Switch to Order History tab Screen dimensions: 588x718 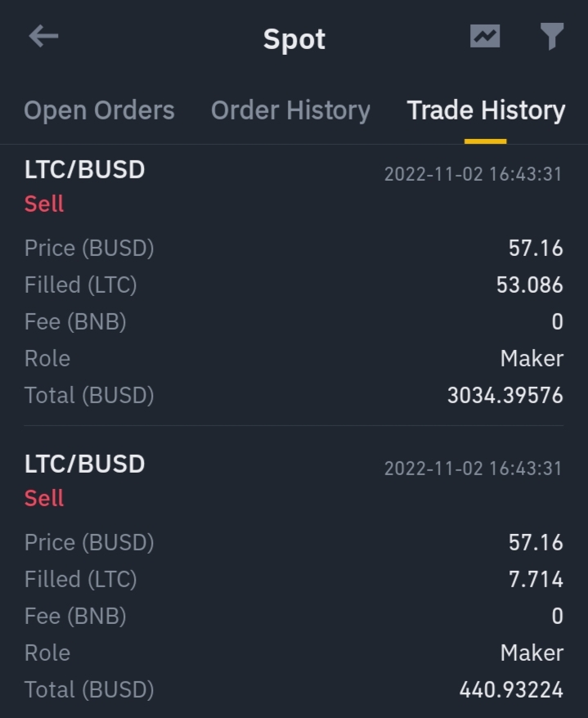click(x=290, y=110)
